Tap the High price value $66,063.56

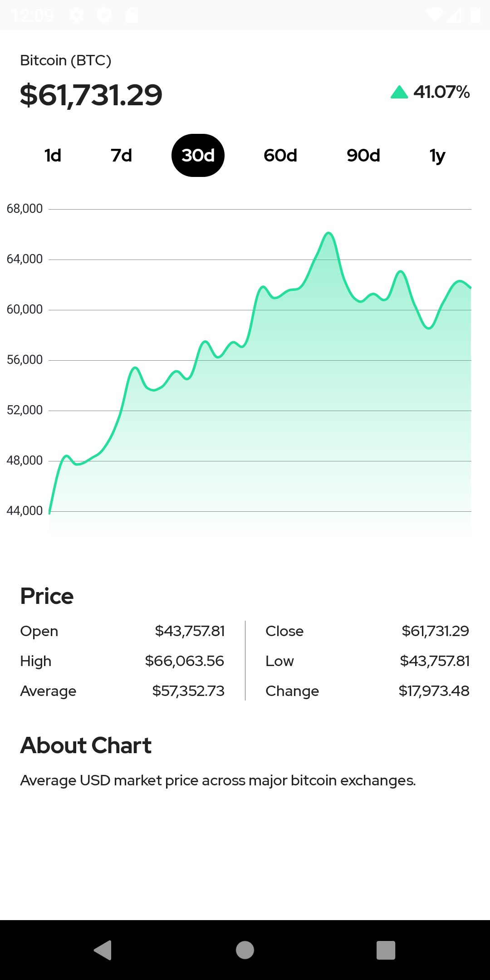pyautogui.click(x=184, y=661)
